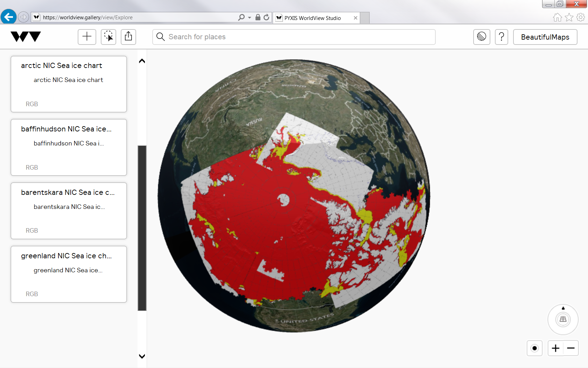Open the share globe option
Screen dimensions: 588x368
click(x=128, y=37)
